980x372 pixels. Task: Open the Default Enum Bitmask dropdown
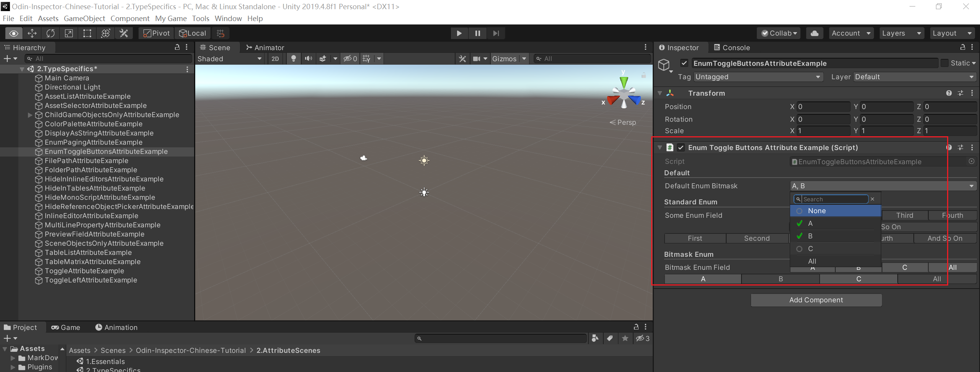pyautogui.click(x=884, y=186)
